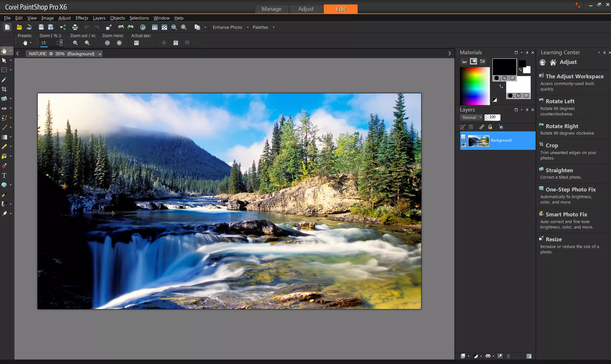Open the Effects menu
Viewport: 611px width, 364px height.
pos(82,18)
